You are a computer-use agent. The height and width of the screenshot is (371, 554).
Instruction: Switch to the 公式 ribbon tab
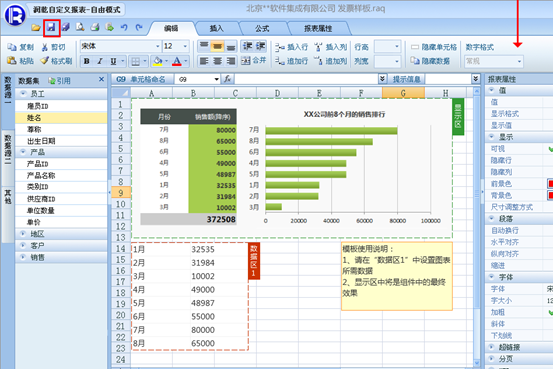262,29
